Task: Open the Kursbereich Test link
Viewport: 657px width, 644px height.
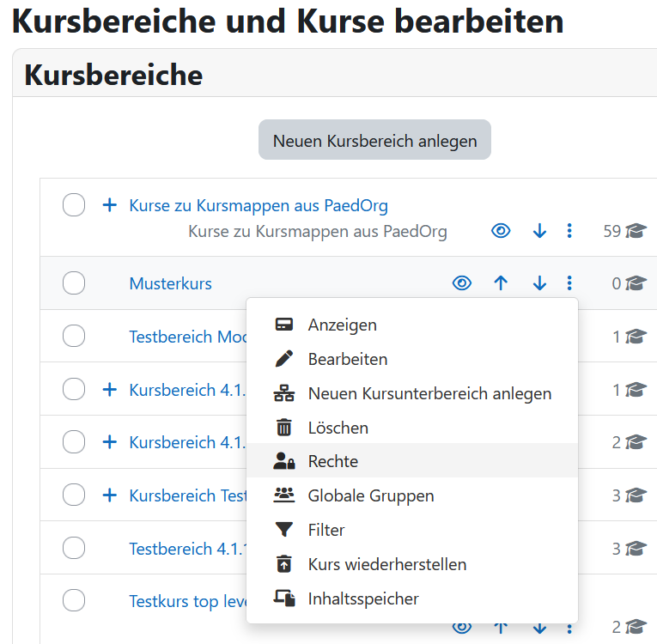Action: pyautogui.click(x=188, y=495)
